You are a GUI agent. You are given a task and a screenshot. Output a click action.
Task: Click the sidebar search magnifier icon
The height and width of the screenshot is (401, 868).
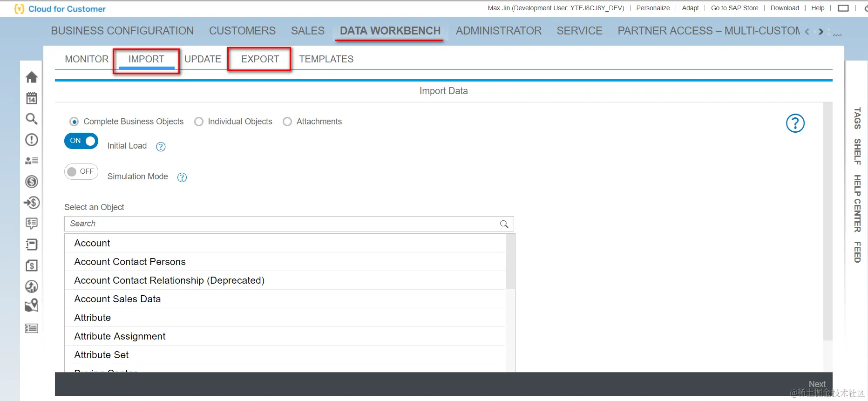tap(32, 119)
